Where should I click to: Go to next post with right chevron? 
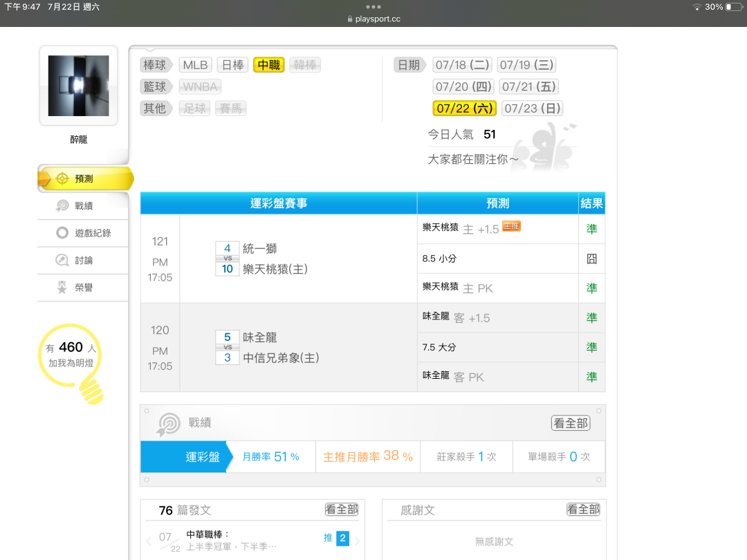pos(358,541)
